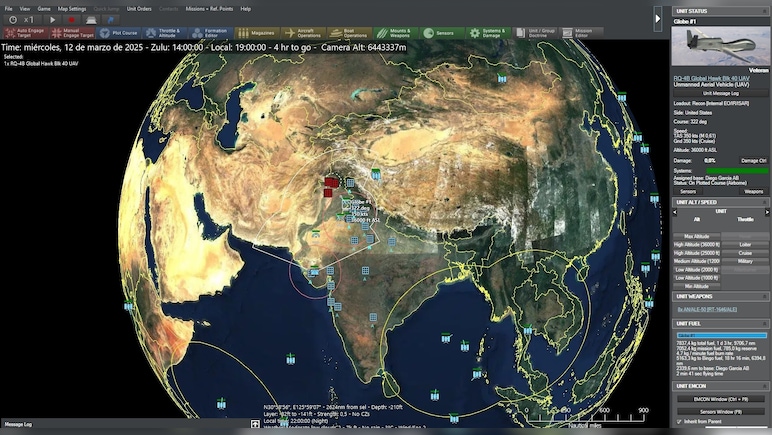The height and width of the screenshot is (435, 772).
Task: Click the red record button
Action: (71, 20)
